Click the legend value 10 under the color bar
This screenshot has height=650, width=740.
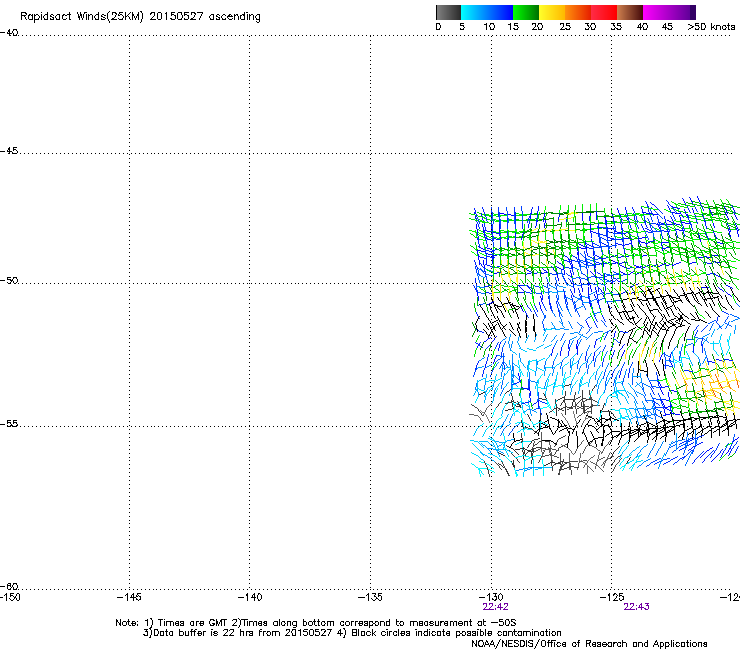point(489,27)
